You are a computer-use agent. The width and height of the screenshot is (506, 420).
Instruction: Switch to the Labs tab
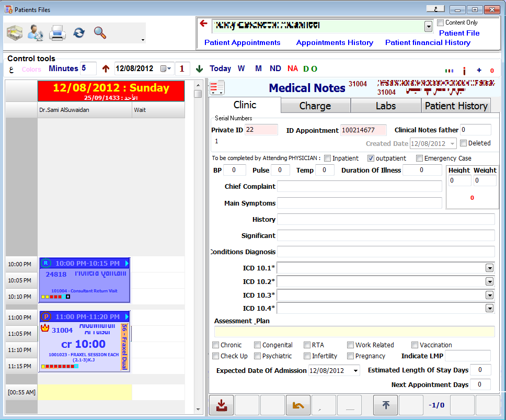click(386, 106)
